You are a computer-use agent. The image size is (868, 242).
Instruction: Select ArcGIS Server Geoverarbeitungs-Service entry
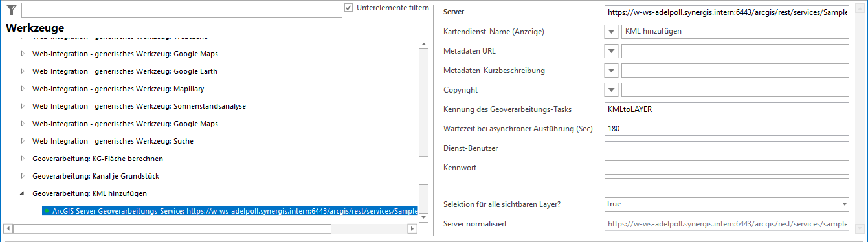tap(229, 211)
